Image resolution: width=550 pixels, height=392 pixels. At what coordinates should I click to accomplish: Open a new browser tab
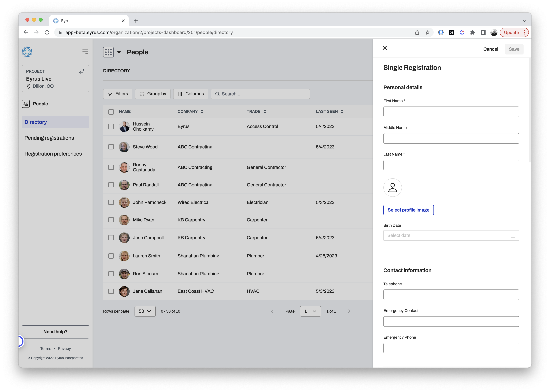pyautogui.click(x=136, y=21)
